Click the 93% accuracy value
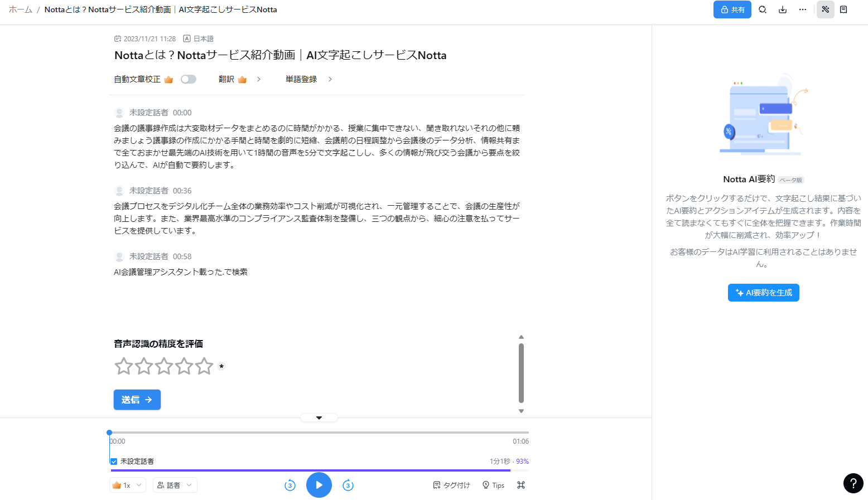Viewport: 868px width, 500px height. click(x=522, y=462)
